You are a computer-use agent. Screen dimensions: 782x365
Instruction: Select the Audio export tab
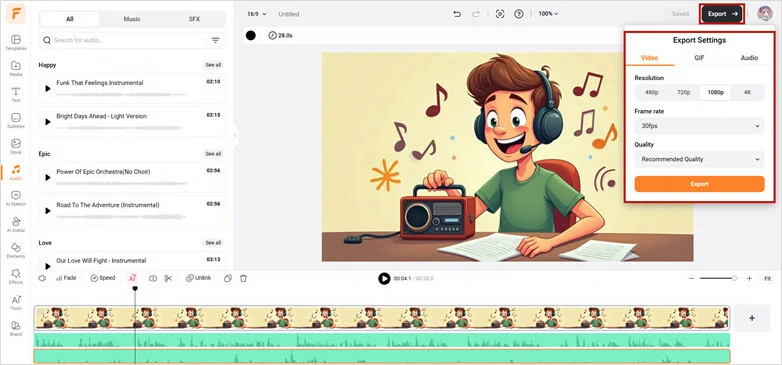tap(749, 58)
